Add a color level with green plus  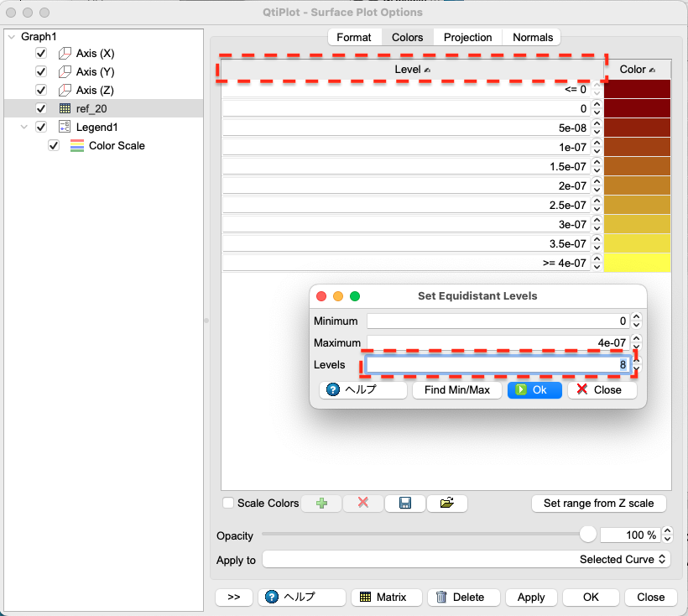click(x=321, y=504)
